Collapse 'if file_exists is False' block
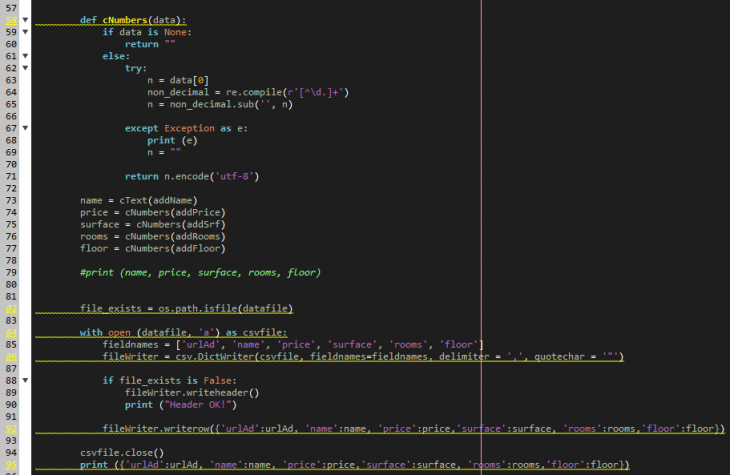Viewport: 730px width, 475px height. (x=25, y=380)
